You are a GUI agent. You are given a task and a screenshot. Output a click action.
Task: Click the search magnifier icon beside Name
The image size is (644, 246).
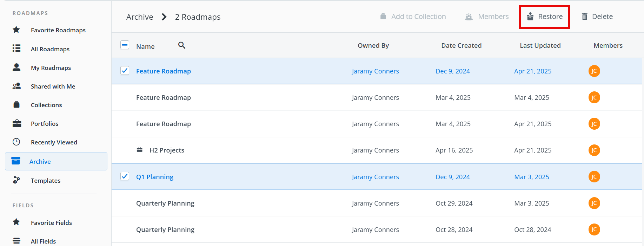coord(181,45)
